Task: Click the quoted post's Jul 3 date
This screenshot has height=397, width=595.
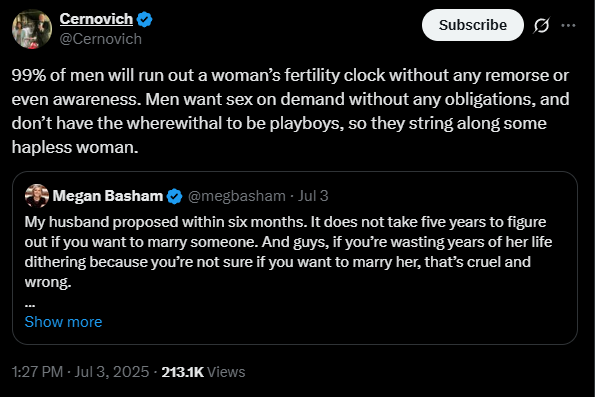Action: click(x=313, y=196)
